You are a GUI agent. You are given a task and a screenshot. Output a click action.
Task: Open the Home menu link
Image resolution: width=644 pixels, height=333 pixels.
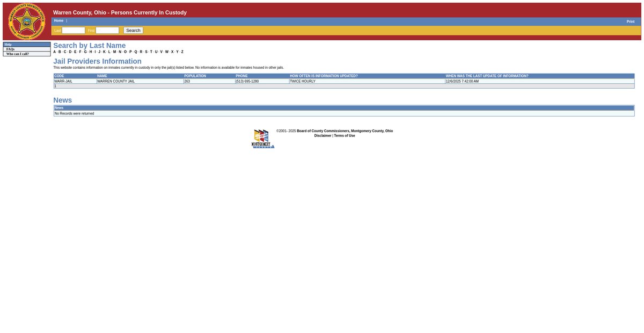(58, 20)
